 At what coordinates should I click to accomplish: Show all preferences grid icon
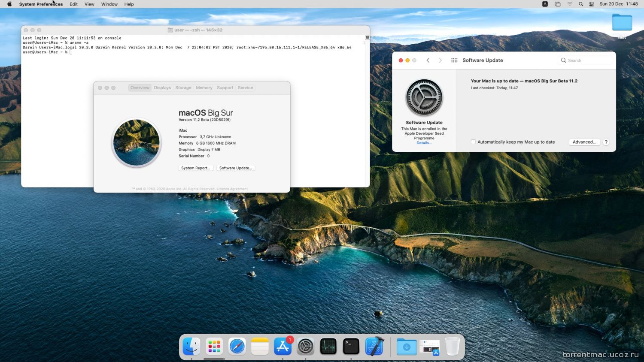(x=454, y=60)
